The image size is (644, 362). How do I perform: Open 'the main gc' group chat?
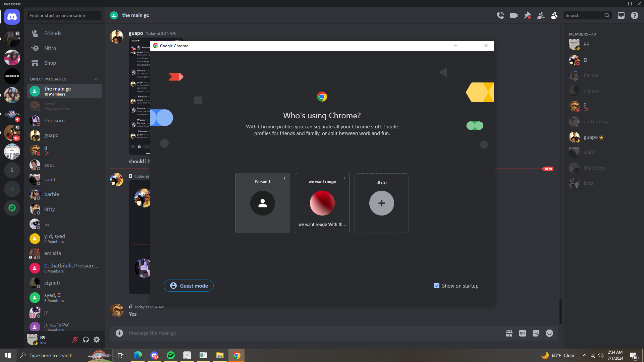click(x=64, y=91)
